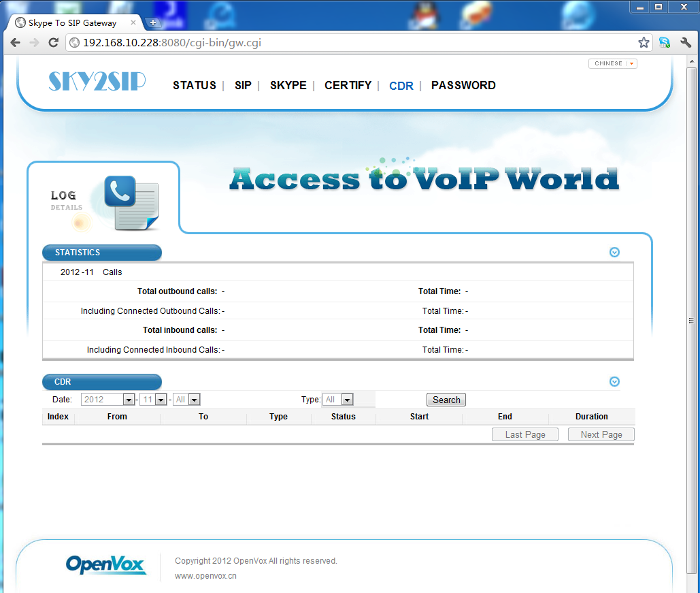700x593 pixels.
Task: Click the Copyright 2012 OpenVox text
Action: [256, 561]
